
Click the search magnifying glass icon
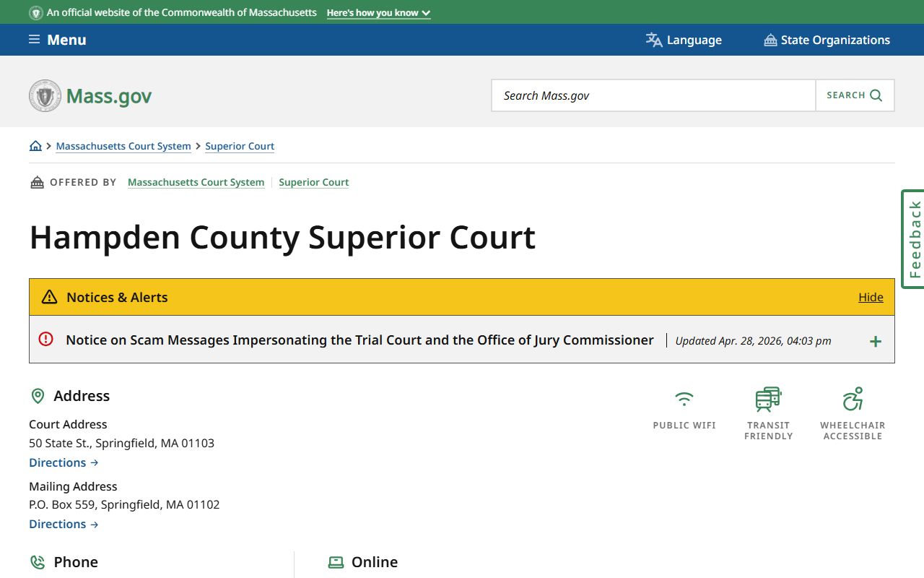(x=876, y=95)
